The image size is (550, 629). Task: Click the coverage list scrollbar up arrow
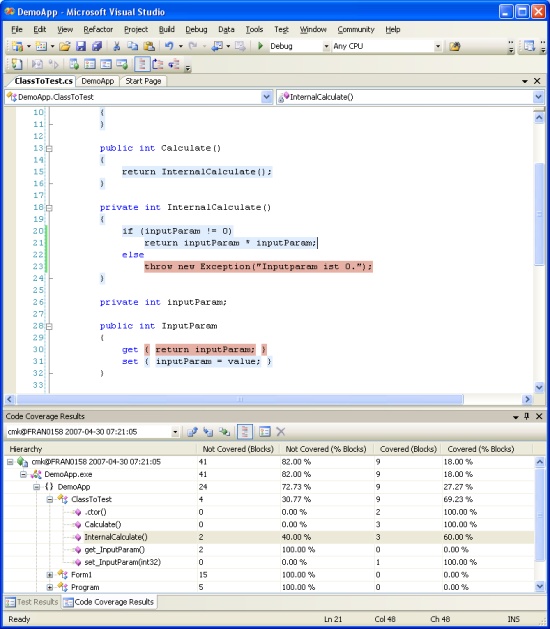tap(540, 462)
